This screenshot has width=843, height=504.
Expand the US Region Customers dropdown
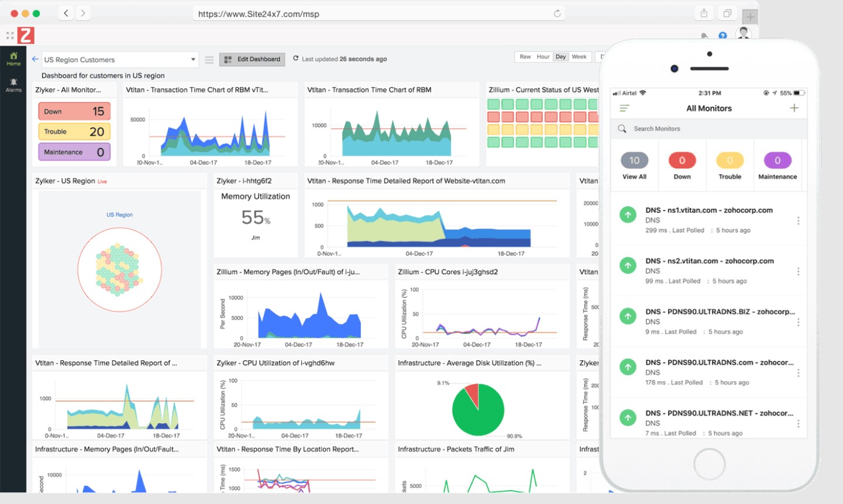coord(193,60)
